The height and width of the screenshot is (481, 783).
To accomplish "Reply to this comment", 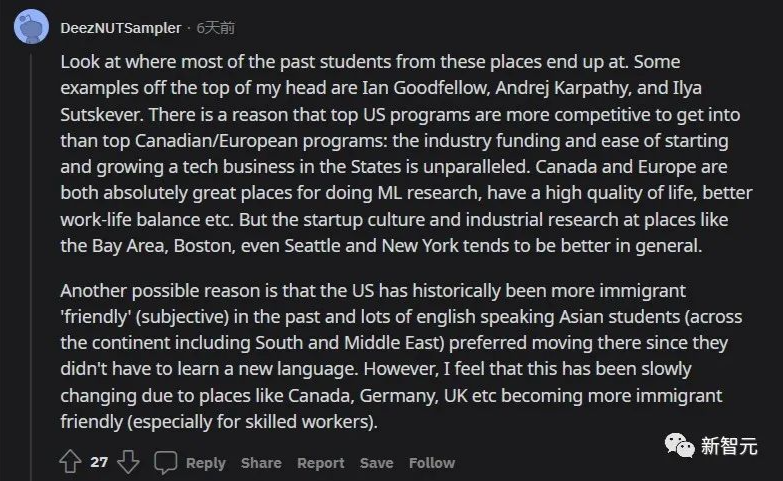I will (205, 463).
